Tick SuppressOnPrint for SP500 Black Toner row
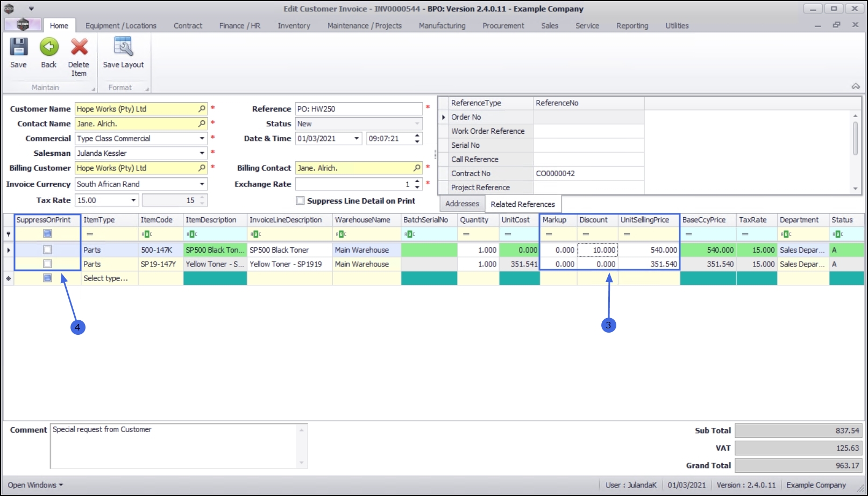Image resolution: width=868 pixels, height=496 pixels. click(x=47, y=250)
